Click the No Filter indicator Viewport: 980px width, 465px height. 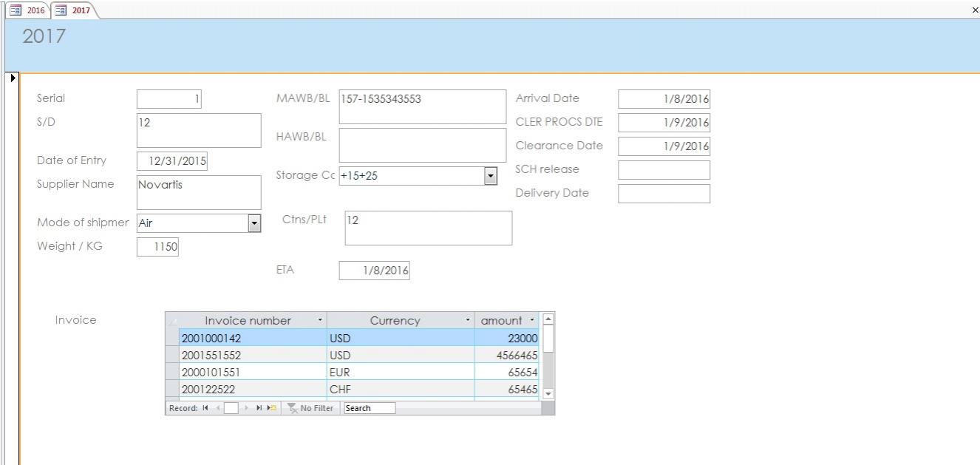(310, 408)
